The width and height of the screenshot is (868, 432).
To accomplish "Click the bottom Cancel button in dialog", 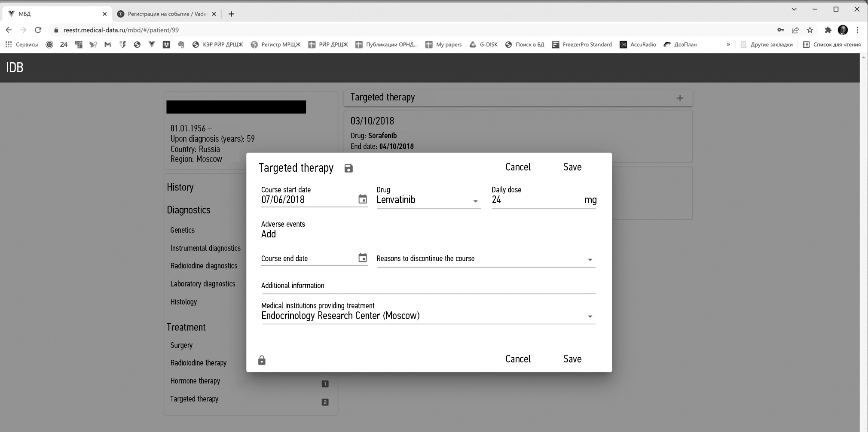I will point(518,359).
